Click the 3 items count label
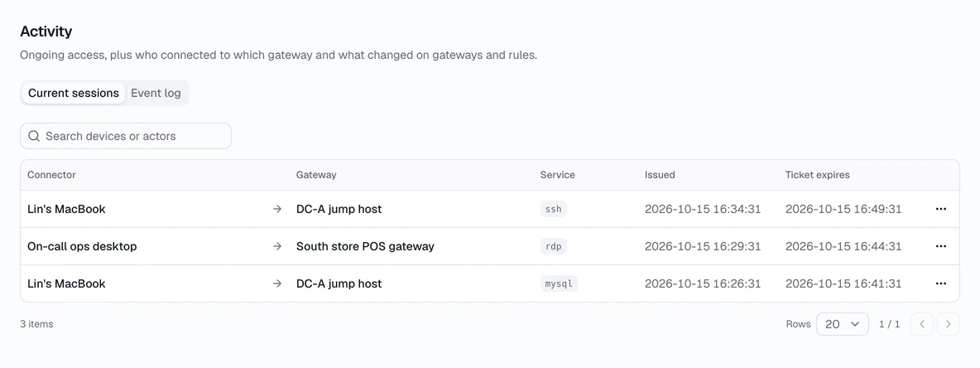Image resolution: width=980 pixels, height=368 pixels. point(36,324)
